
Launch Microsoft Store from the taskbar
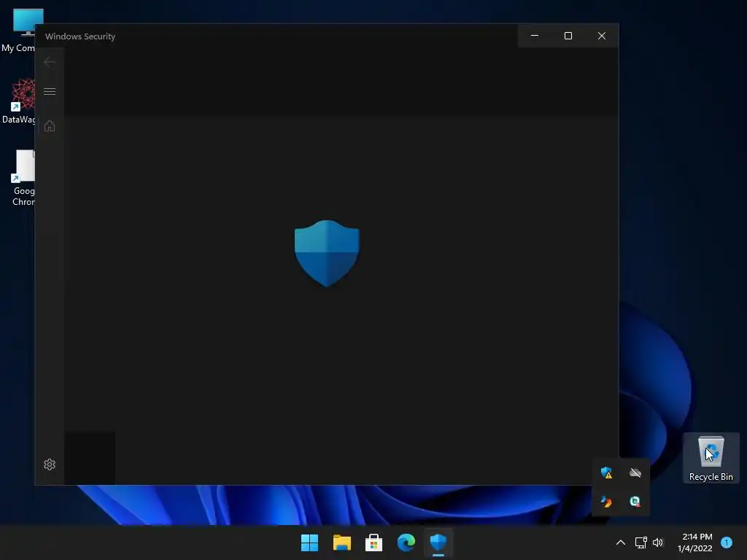[x=374, y=542]
